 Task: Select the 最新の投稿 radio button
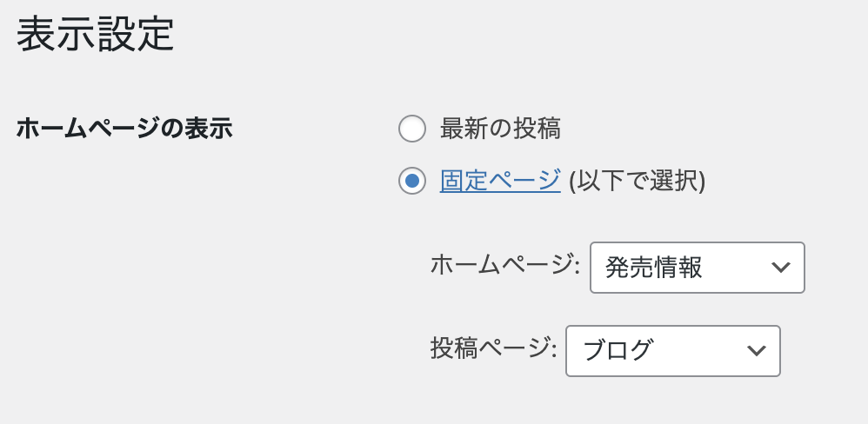tap(412, 129)
